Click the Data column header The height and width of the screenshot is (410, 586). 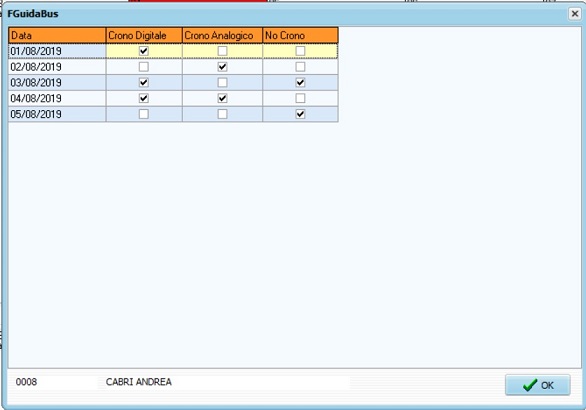pos(57,36)
